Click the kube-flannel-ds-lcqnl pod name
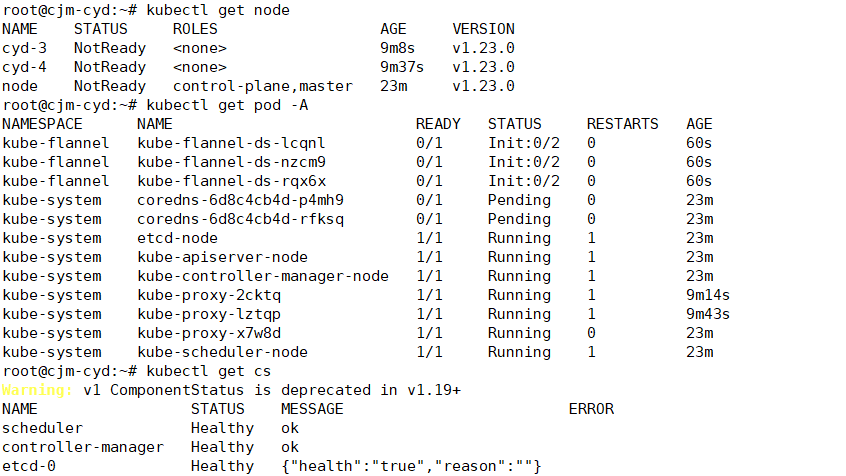The width and height of the screenshot is (846, 476). (231, 143)
